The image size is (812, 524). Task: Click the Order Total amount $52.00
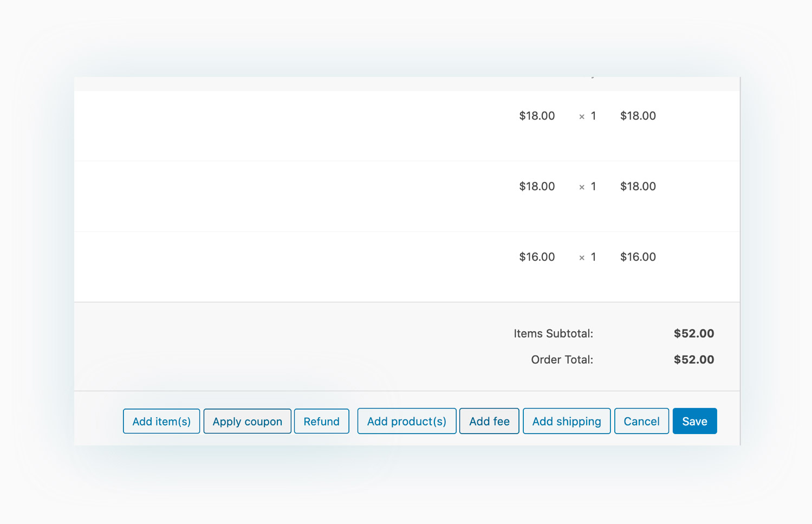click(x=693, y=360)
